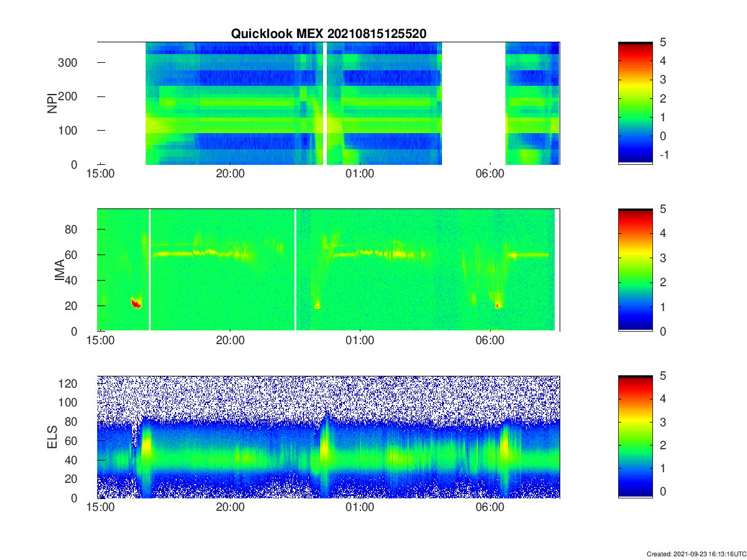
Task: Click 01:00 label under ELS plot
Action: pyautogui.click(x=360, y=508)
